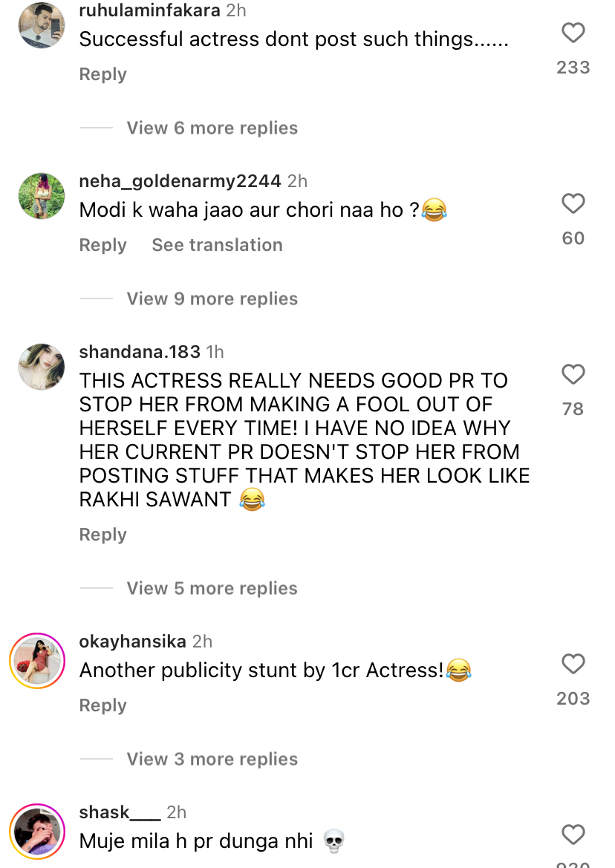615x868 pixels.
Task: Like shask's comment with the heart
Action: tap(573, 835)
